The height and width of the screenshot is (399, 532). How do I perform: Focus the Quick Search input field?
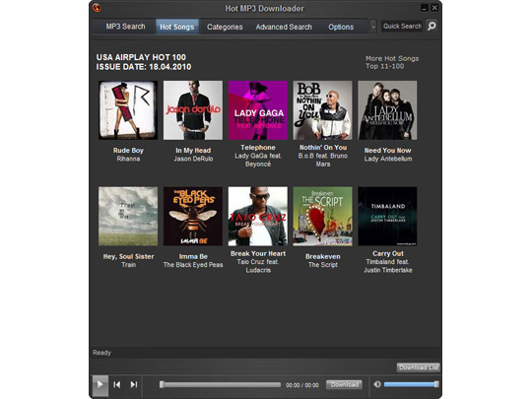click(402, 27)
